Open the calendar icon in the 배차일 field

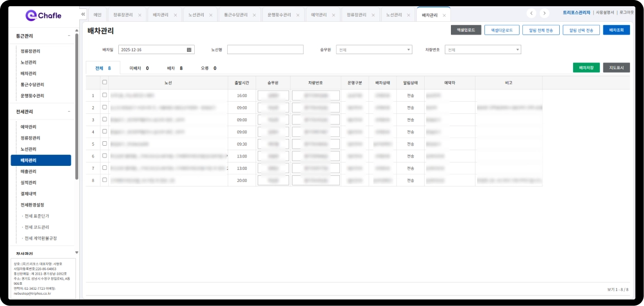pos(189,50)
